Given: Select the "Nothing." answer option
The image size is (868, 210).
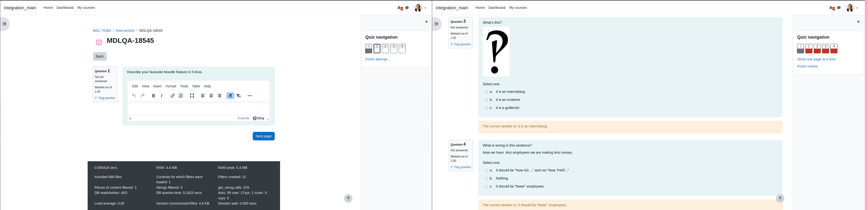Looking at the screenshot, I should point(486,179).
